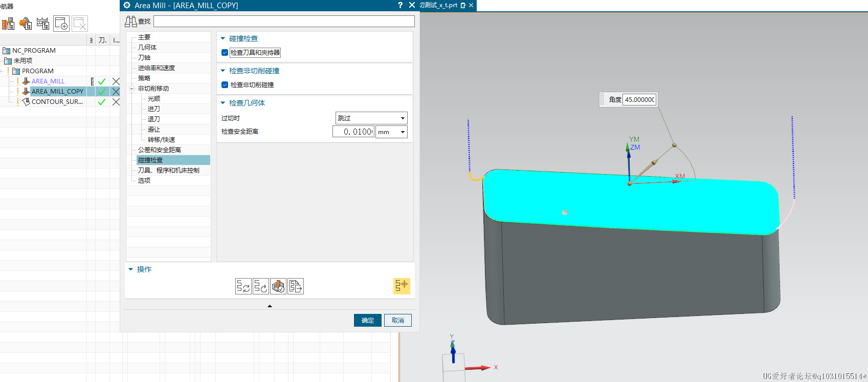
Task: Toggle 检查非切削碰撞 checkbox
Action: coord(225,85)
